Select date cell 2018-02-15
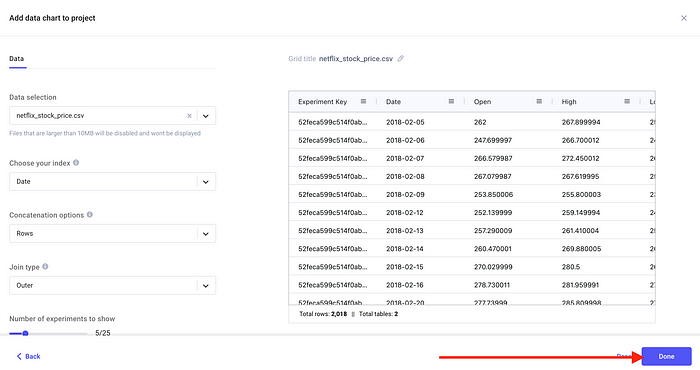 (x=404, y=267)
